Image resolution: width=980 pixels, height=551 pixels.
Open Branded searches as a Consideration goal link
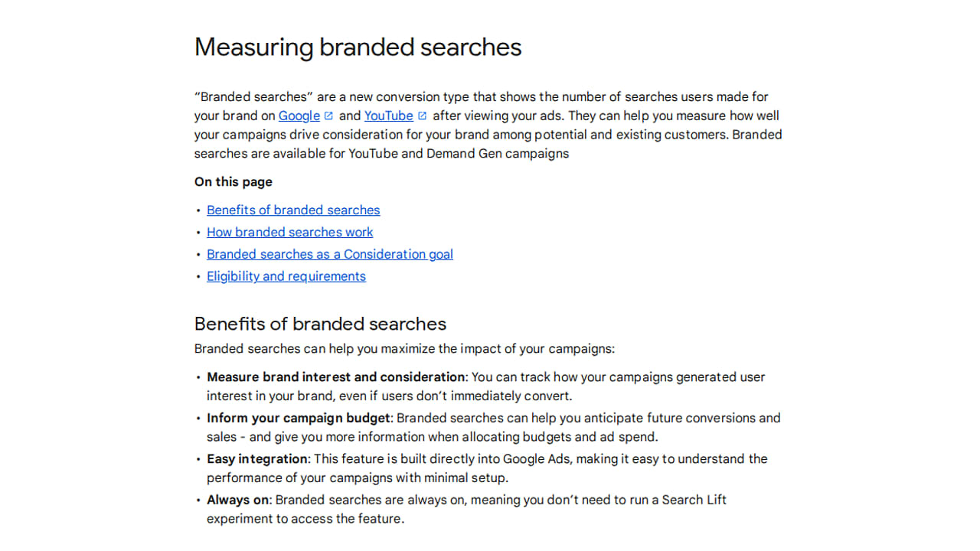pyautogui.click(x=330, y=254)
